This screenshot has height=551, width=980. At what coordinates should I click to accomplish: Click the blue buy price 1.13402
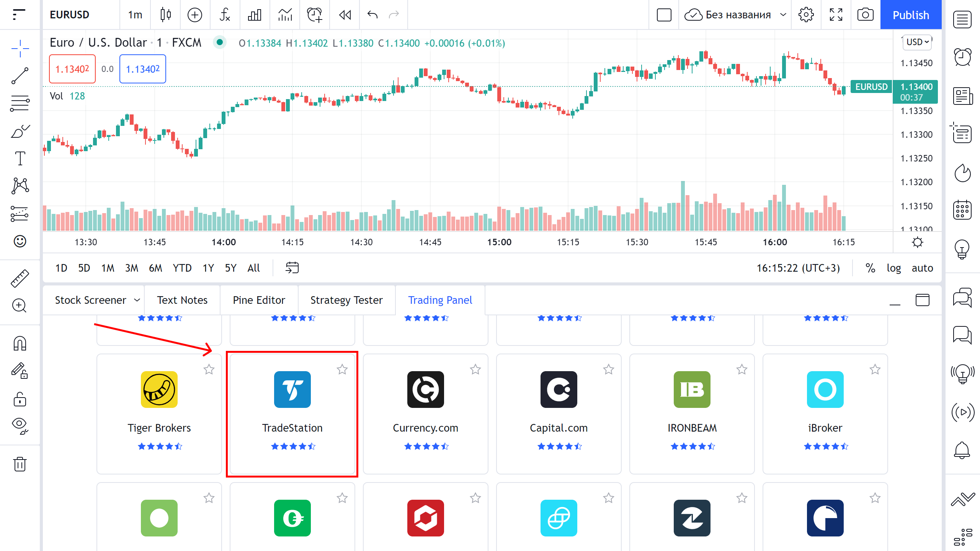click(143, 69)
